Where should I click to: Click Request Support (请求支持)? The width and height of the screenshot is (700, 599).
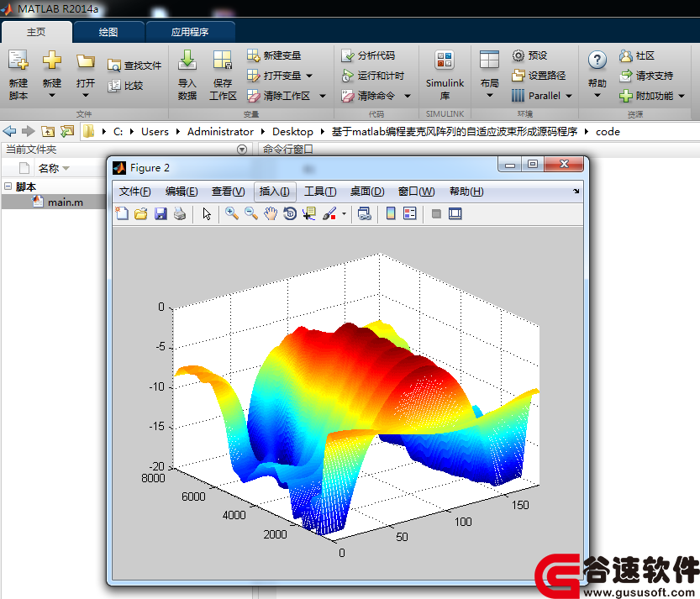click(x=646, y=76)
